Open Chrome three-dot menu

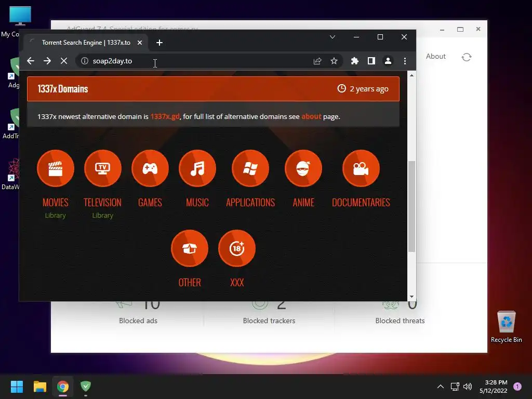point(405,61)
